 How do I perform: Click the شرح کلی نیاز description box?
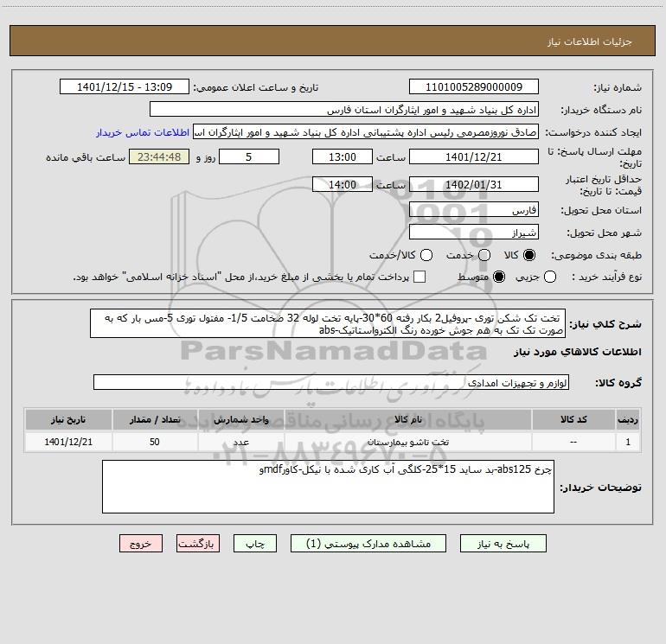pyautogui.click(x=328, y=323)
